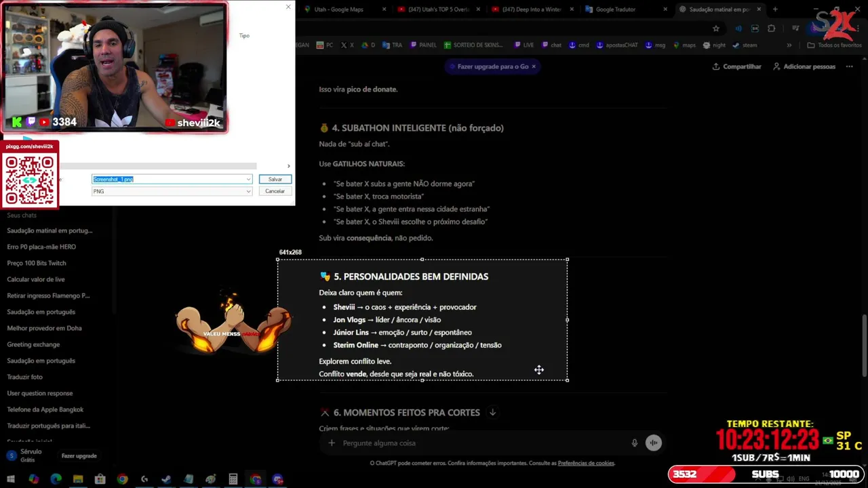Image resolution: width=868 pixels, height=488 pixels.
Task: Open the Preço 100 Bits Twitch chat
Action: tap(37, 263)
